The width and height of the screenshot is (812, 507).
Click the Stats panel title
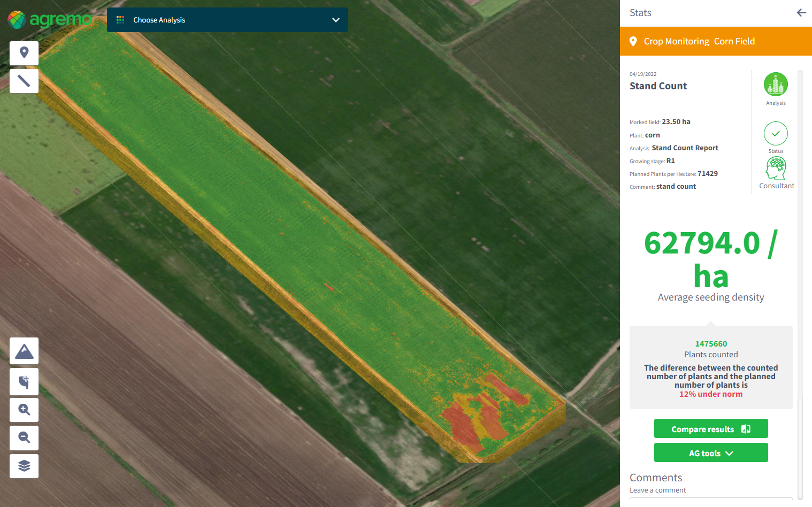pyautogui.click(x=640, y=13)
